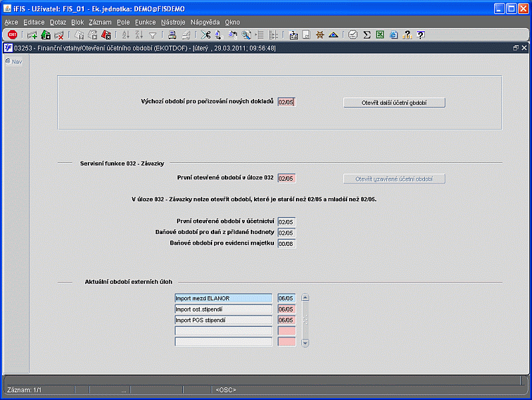The image size is (532, 400).
Task: Click Otevřít uzavřené účetní období button
Action: [394, 179]
